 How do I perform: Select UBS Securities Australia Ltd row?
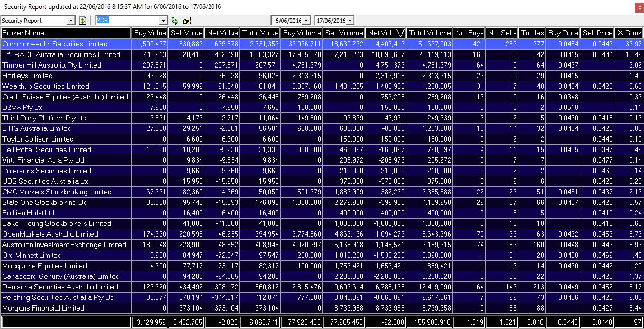pyautogui.click(x=322, y=181)
